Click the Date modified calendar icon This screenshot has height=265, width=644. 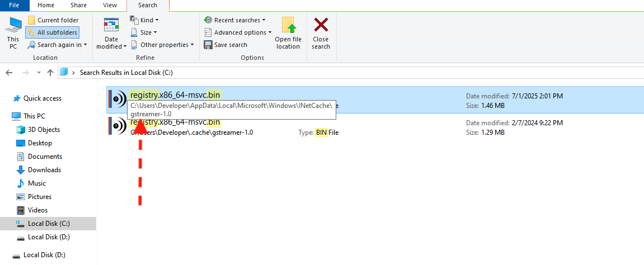click(x=111, y=25)
